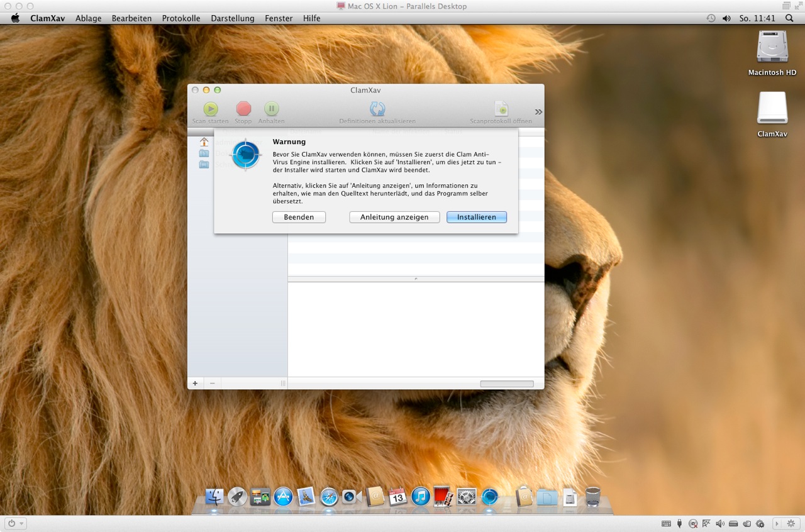Click the red Stopp toolbar icon

click(x=243, y=109)
